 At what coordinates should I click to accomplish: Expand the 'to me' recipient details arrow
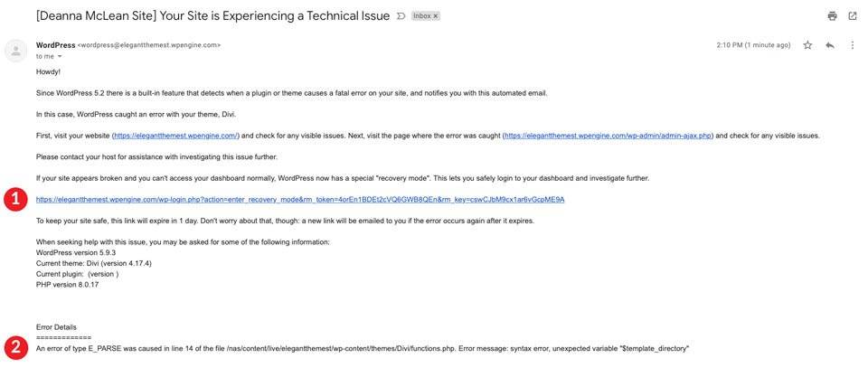click(60, 56)
